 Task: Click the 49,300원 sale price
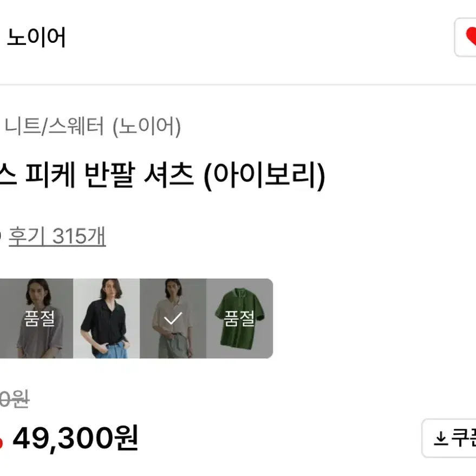75,438
